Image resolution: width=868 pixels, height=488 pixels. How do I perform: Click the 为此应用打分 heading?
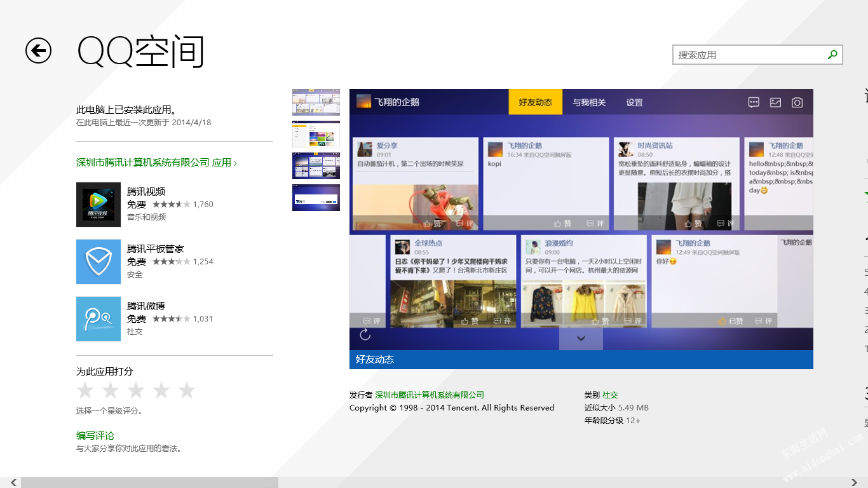tap(105, 371)
